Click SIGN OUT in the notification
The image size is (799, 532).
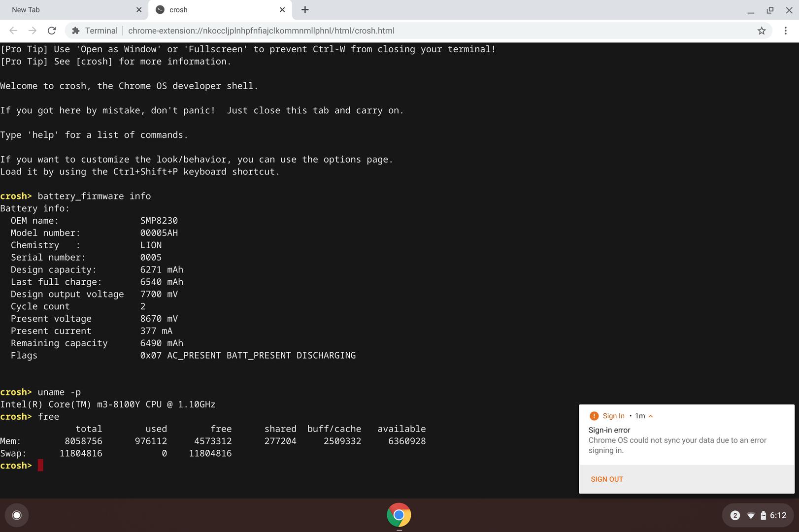pyautogui.click(x=607, y=479)
